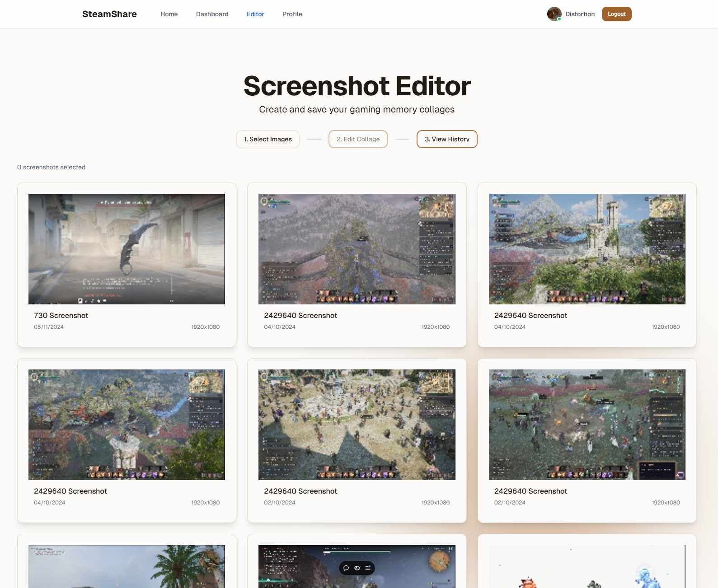Pick the first 2429640 screenshot from 04/10/2024
This screenshot has height=588, width=718.
[357, 249]
